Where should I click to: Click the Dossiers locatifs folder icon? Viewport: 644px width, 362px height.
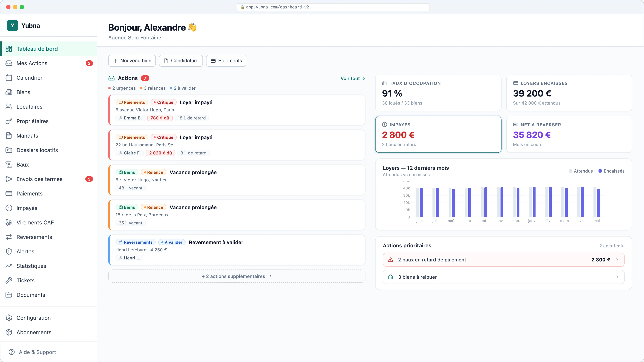pyautogui.click(x=9, y=150)
